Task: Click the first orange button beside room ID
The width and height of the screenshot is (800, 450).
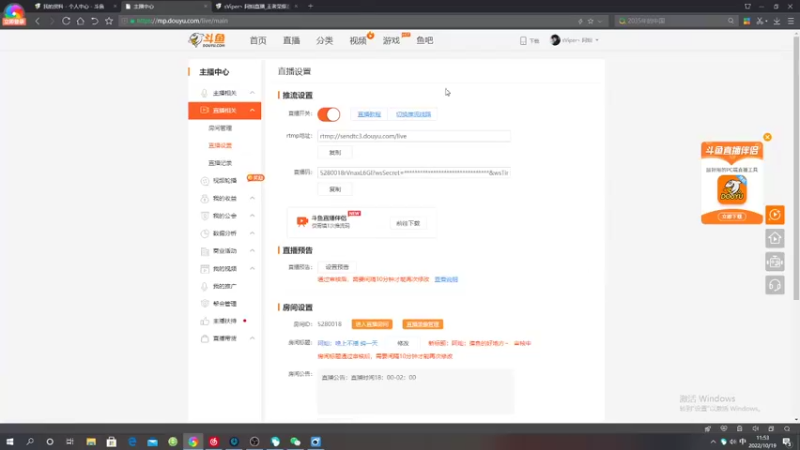Action: tap(372, 324)
